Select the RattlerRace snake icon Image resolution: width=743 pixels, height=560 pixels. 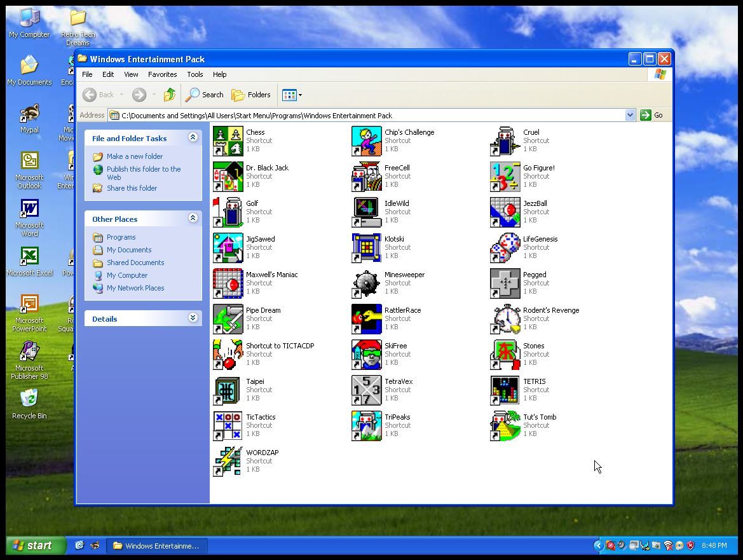pos(366,319)
